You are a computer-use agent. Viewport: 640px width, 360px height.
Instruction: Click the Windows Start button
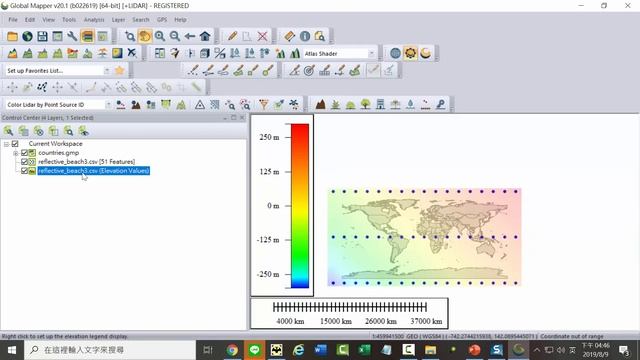pyautogui.click(x=12, y=350)
